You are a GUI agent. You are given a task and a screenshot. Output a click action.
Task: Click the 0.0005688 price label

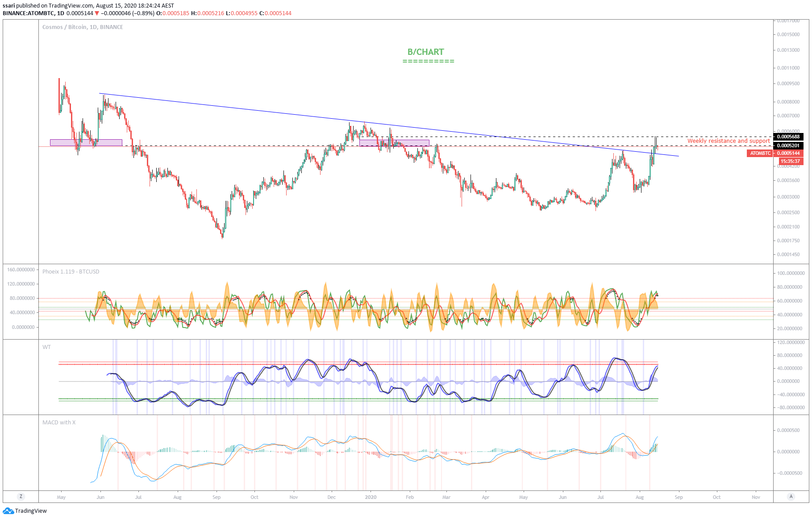(788, 137)
